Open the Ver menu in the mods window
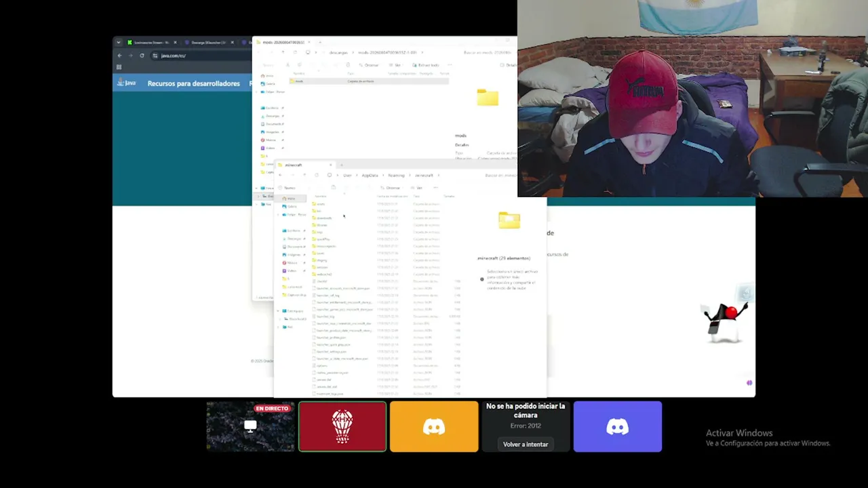 396,65
